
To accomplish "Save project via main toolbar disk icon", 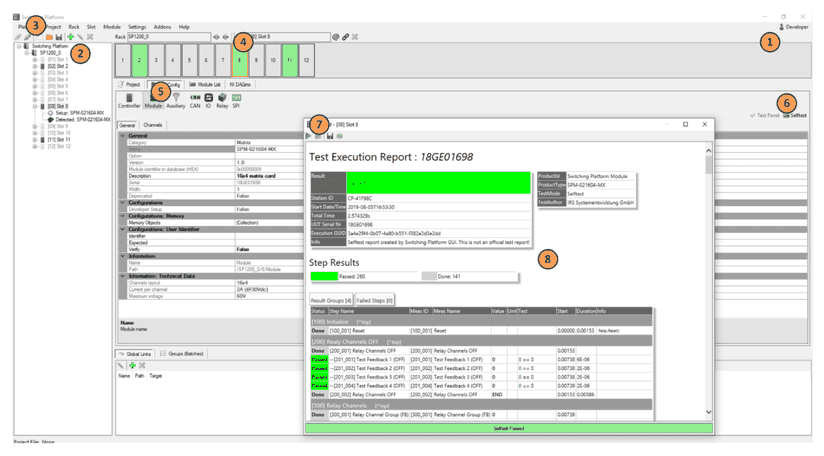I will pos(59,37).
